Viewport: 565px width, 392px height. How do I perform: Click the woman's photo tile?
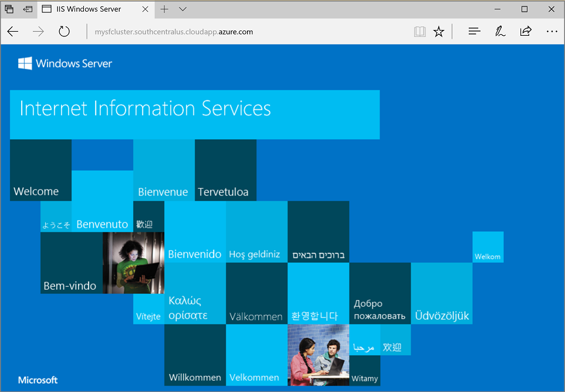tap(133, 262)
